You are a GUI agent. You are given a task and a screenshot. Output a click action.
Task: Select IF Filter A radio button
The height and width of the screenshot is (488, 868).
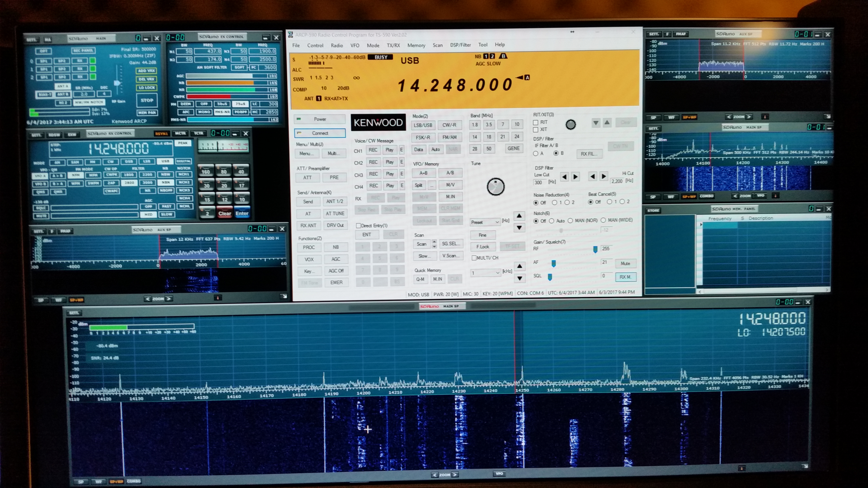tap(535, 154)
